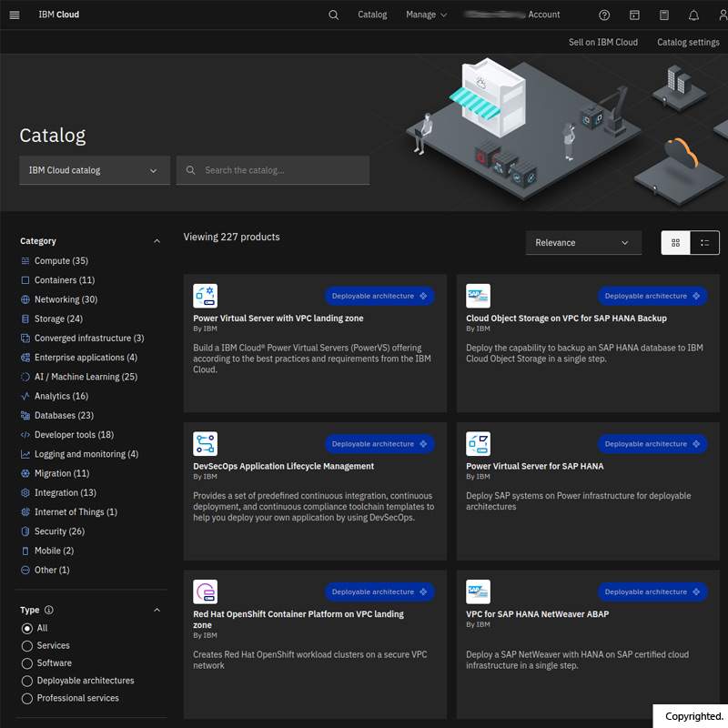Open the help question mark icon
The width and height of the screenshot is (728, 728).
pyautogui.click(x=604, y=15)
